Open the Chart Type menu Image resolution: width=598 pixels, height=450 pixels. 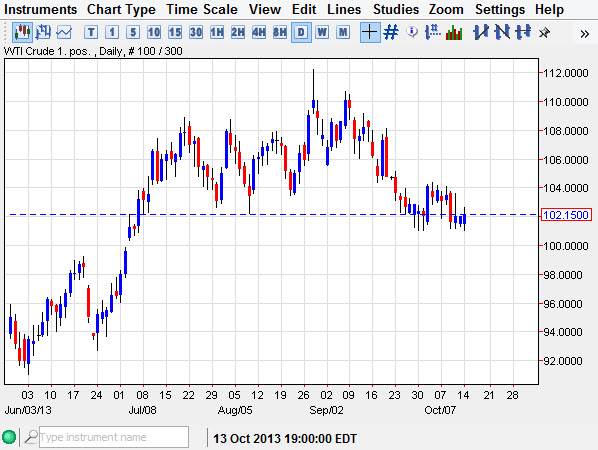121,9
